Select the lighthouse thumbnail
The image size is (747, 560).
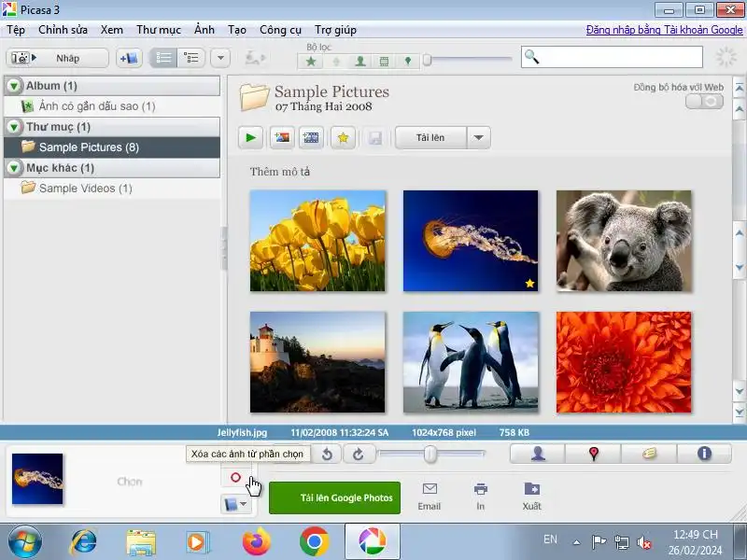coord(317,362)
